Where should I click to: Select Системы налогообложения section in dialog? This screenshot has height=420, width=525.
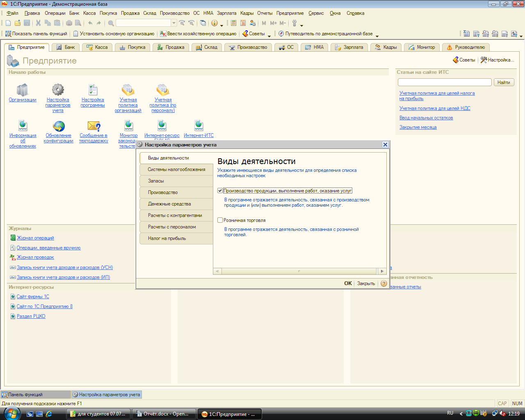(176, 169)
